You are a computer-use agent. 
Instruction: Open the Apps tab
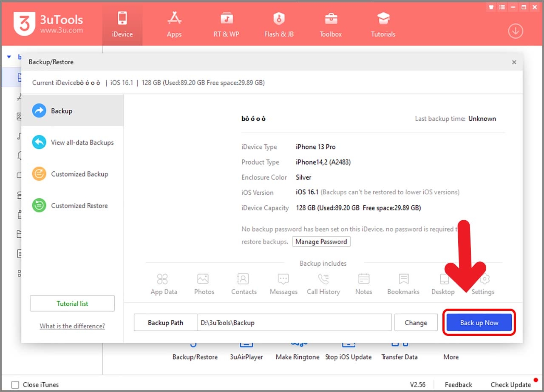(x=174, y=25)
